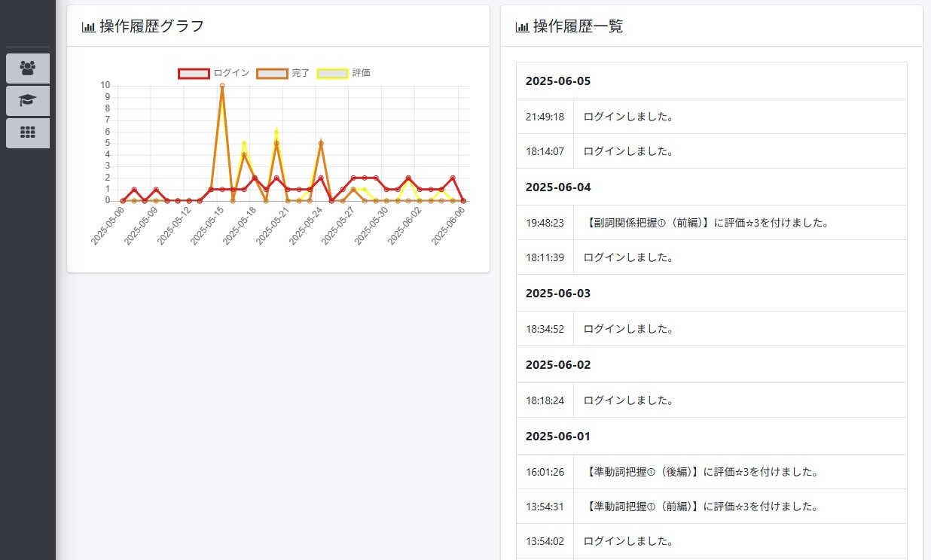931x560 pixels.
Task: Click the red ログイン legend color box
Action: pos(194,73)
